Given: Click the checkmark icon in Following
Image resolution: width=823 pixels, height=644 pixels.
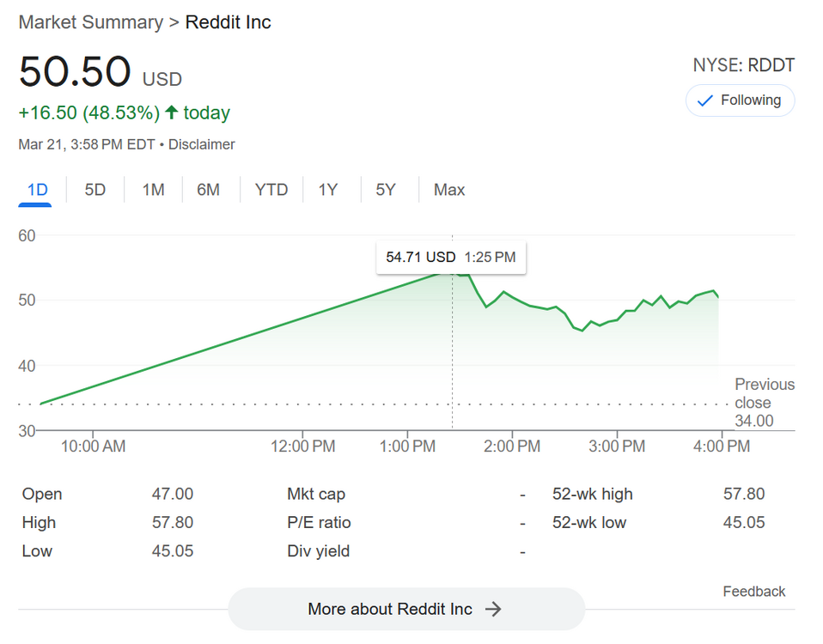Looking at the screenshot, I should pyautogui.click(x=705, y=100).
